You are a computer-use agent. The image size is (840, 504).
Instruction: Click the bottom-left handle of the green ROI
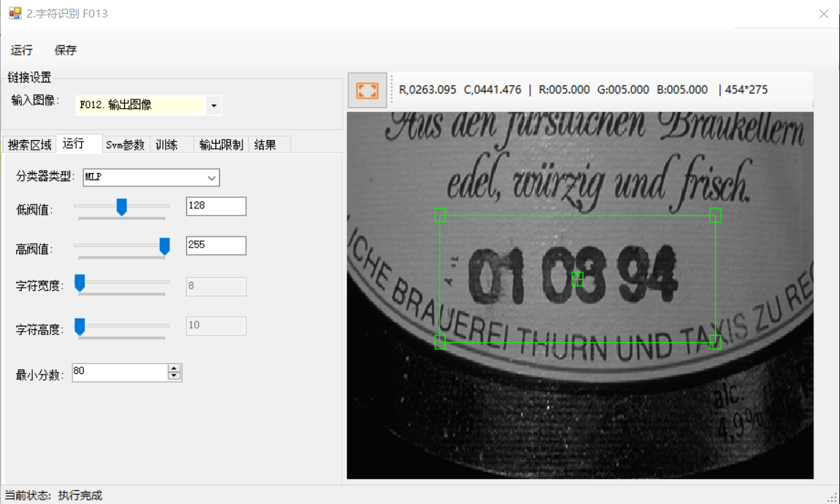pos(440,343)
